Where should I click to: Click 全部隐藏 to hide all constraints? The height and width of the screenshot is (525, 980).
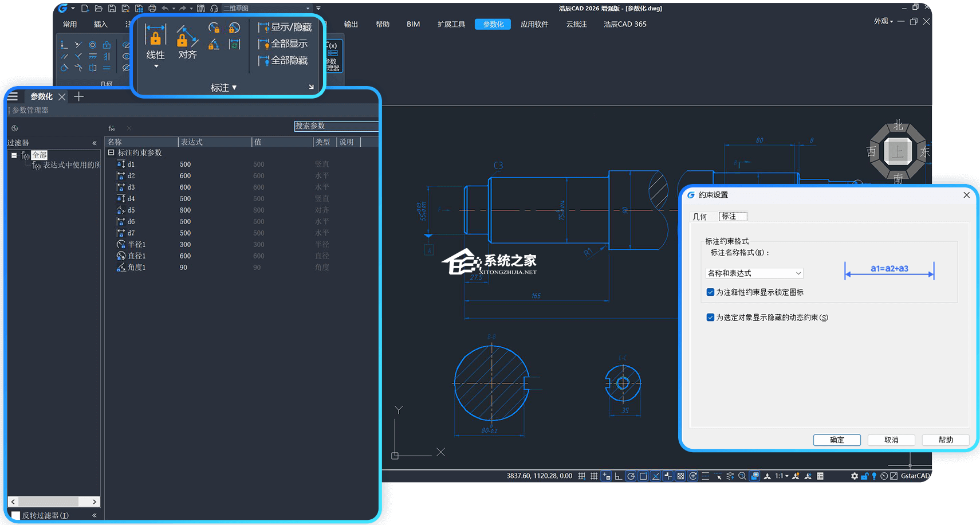point(284,60)
